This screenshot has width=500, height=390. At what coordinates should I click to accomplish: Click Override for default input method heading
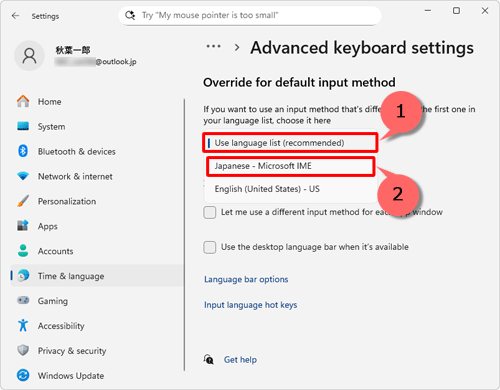pos(299,82)
